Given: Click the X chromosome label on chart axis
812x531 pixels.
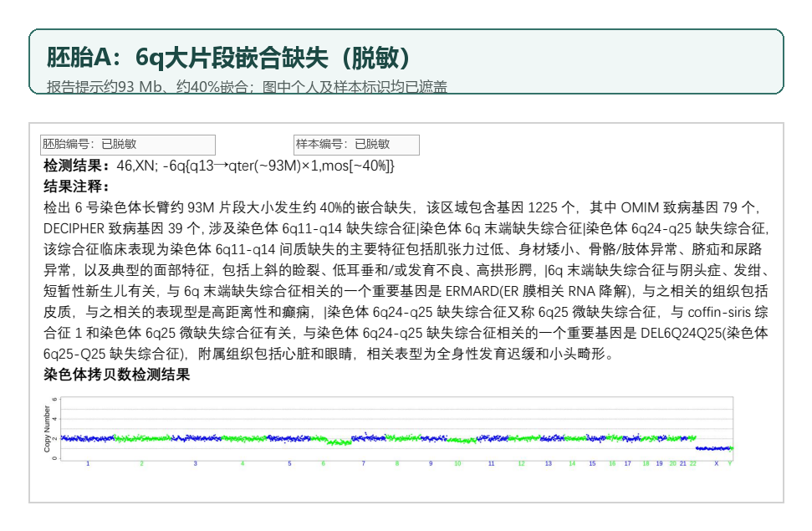Looking at the screenshot, I should (717, 463).
